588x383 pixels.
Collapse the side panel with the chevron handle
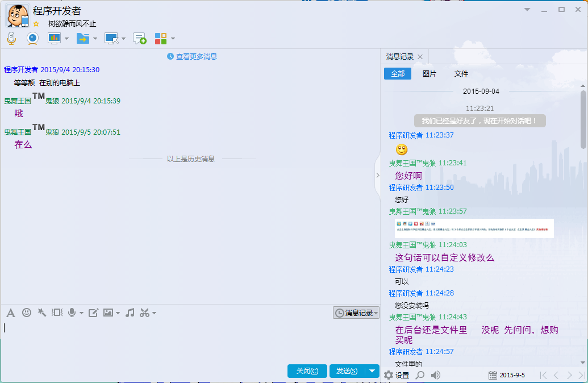point(378,175)
